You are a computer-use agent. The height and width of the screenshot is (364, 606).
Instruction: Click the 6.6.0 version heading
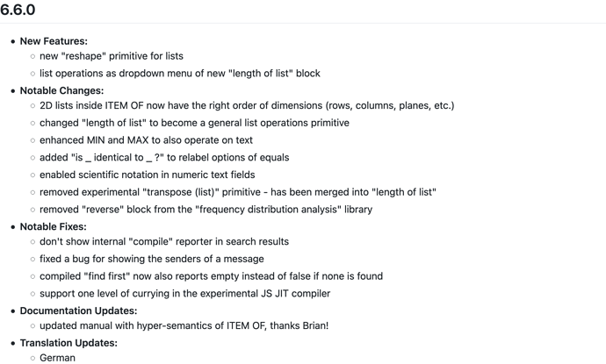coord(18,10)
